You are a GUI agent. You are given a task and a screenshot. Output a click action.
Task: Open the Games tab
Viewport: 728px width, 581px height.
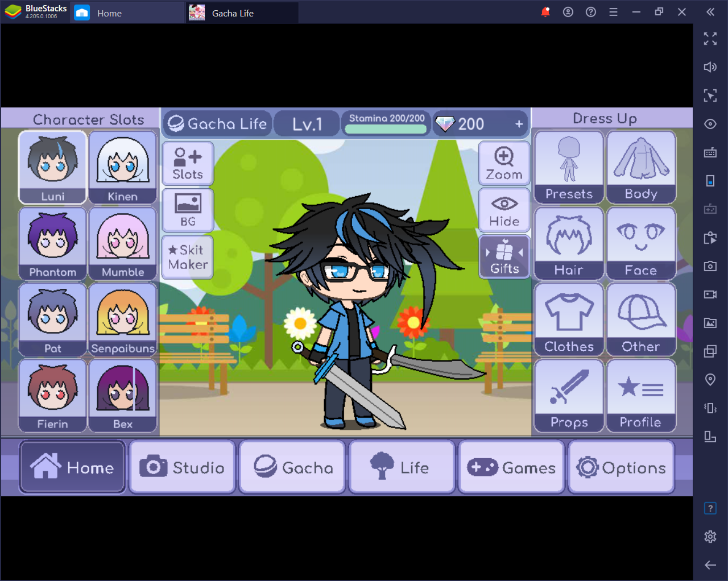[x=512, y=467]
